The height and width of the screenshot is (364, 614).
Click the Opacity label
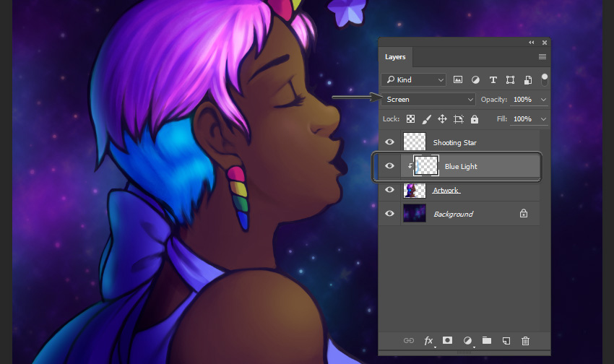coord(494,100)
